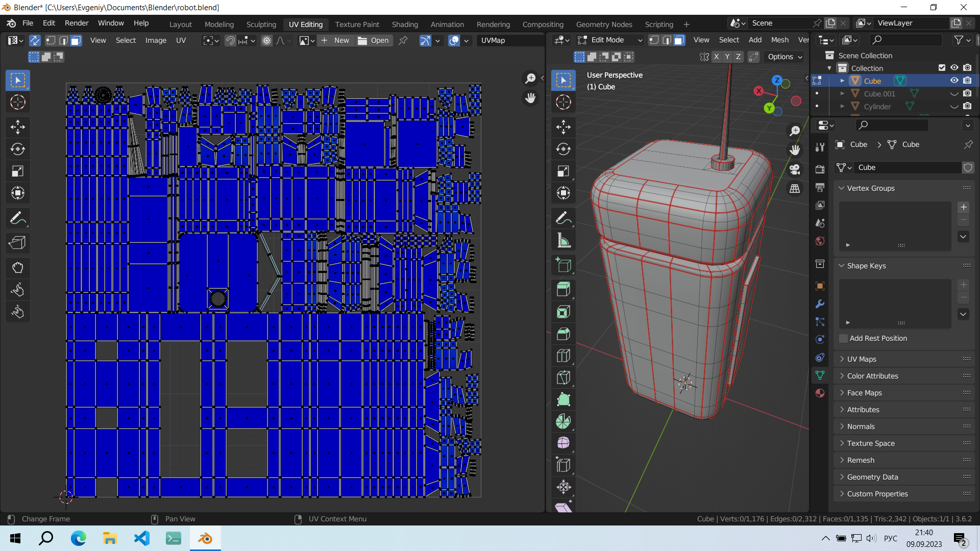Toggle camera view in 3D viewport
This screenshot has height=551, width=980.
(795, 169)
